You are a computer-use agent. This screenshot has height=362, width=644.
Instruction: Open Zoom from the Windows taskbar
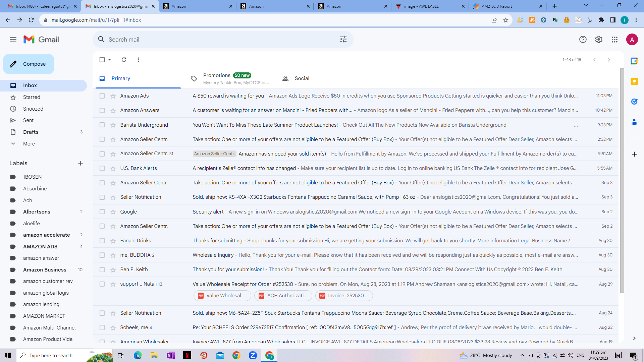point(253,355)
